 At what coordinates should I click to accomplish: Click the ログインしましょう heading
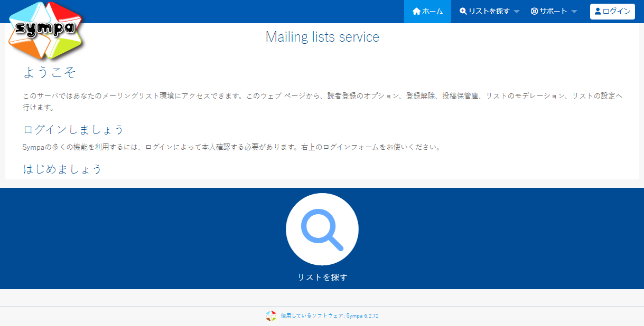click(x=73, y=130)
